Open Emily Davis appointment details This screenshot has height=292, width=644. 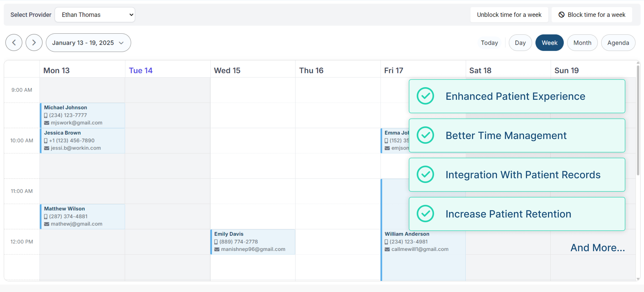click(253, 241)
